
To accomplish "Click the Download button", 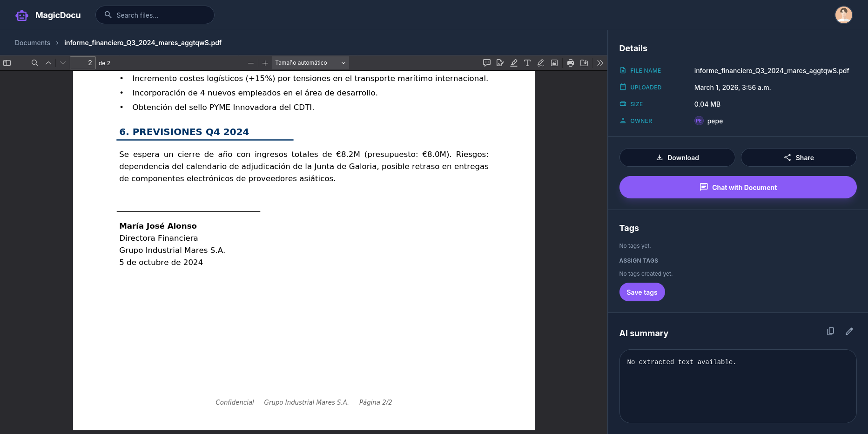I will point(677,157).
